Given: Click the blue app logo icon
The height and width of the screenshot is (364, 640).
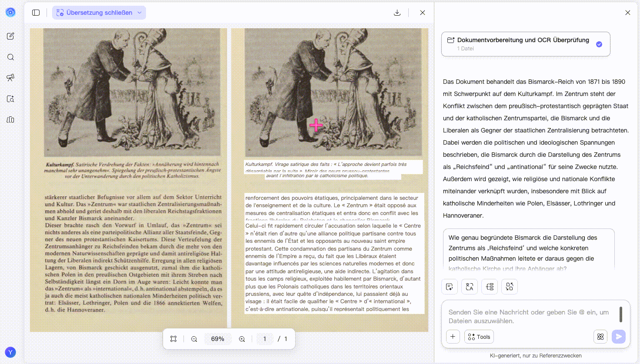Looking at the screenshot, I should [10, 13].
